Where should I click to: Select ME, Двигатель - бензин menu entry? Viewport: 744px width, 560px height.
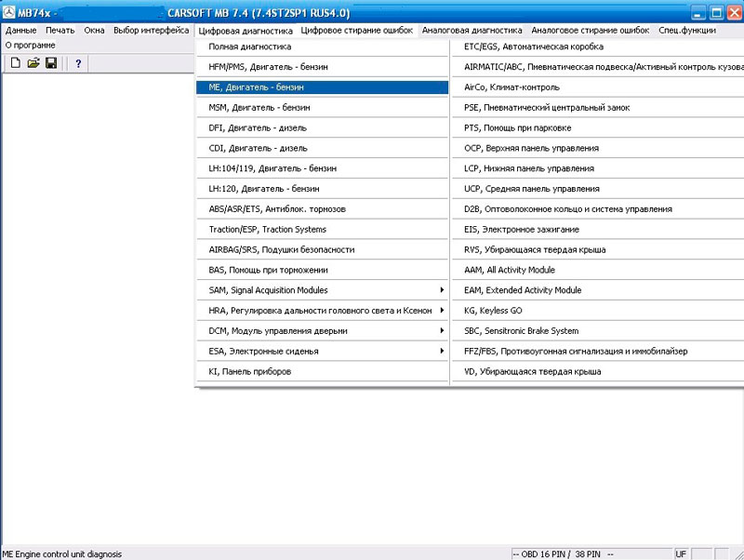[322, 87]
